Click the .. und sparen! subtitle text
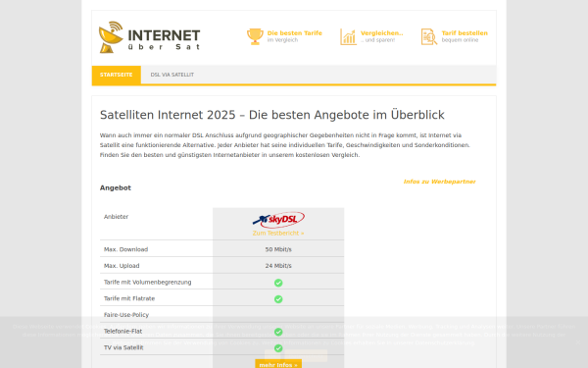Screen dimensions: 588x368 coord(377,40)
